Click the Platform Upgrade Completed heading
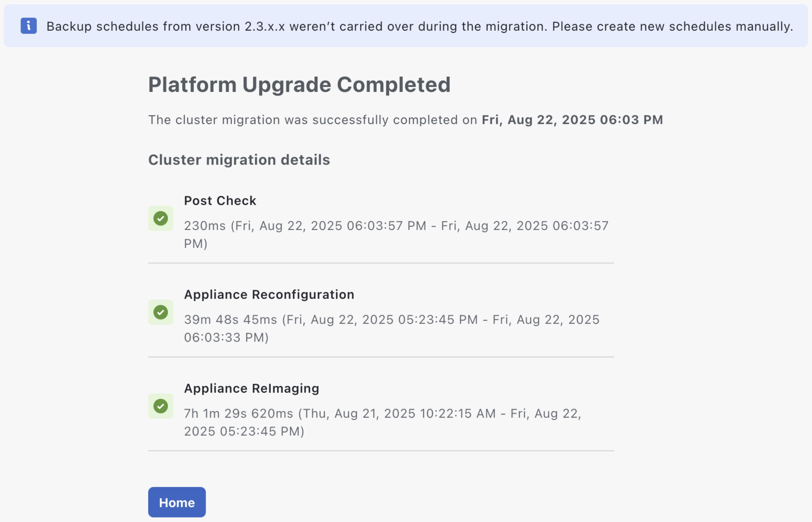812x522 pixels. (299, 84)
